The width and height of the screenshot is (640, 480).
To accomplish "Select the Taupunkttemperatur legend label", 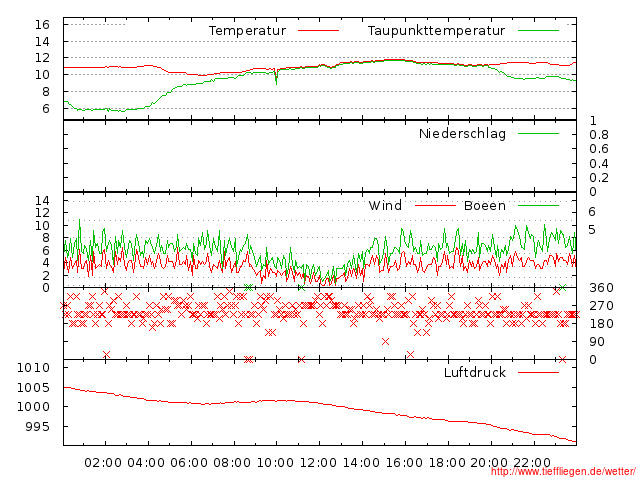I will click(435, 31).
